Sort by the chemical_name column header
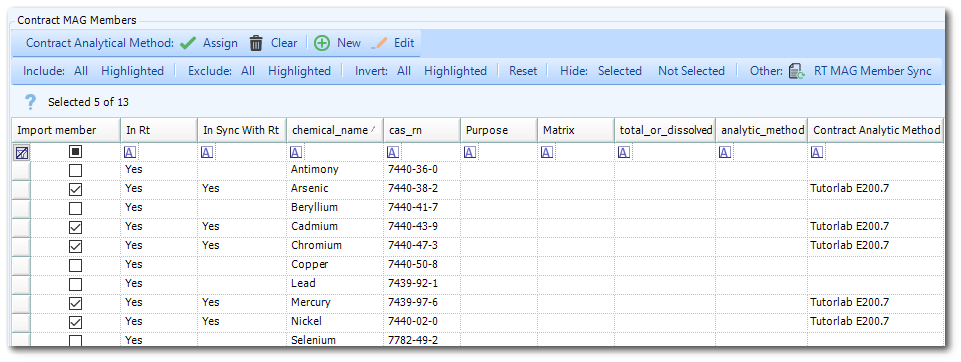The width and height of the screenshot is (961, 362). tap(335, 130)
